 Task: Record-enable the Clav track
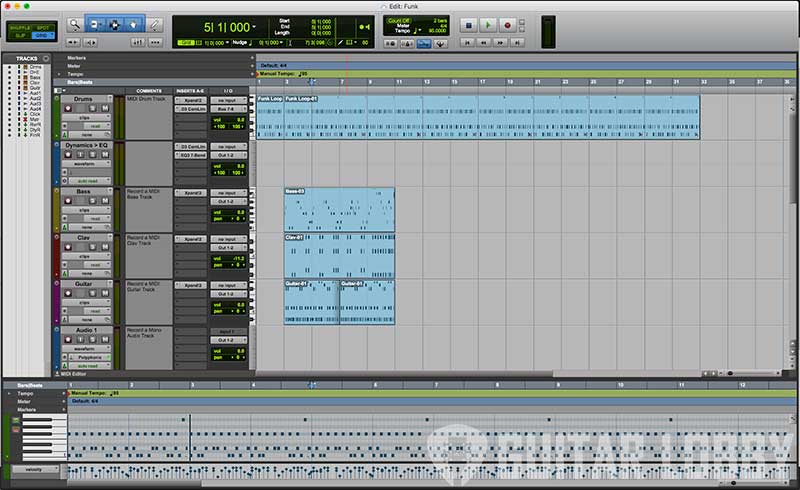point(68,247)
